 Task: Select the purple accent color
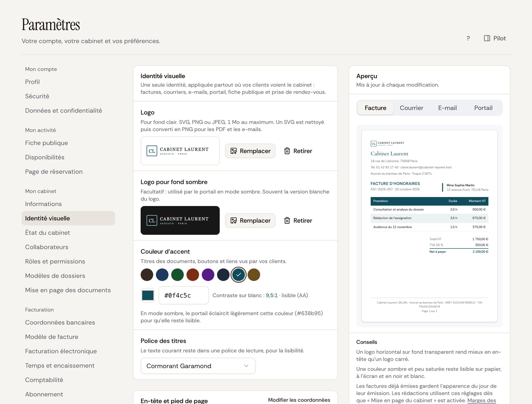[208, 275]
